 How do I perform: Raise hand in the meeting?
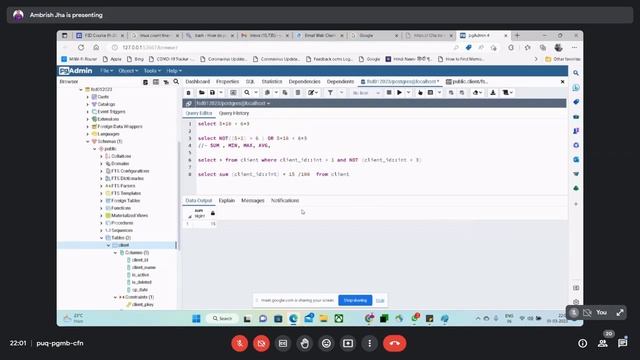point(304,343)
